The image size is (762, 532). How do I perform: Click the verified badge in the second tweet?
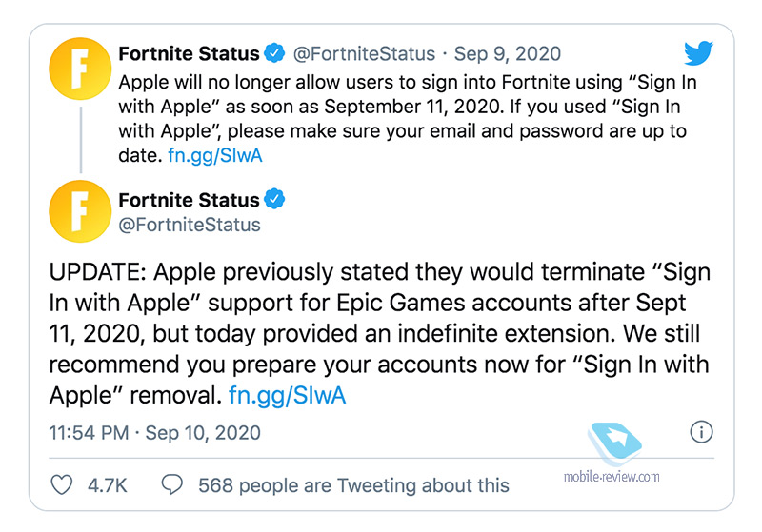tap(274, 199)
